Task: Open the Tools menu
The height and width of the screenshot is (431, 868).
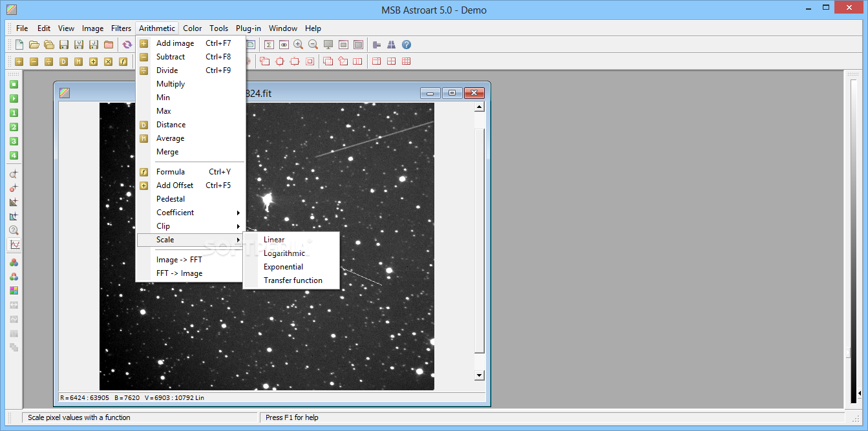Action: [218, 28]
